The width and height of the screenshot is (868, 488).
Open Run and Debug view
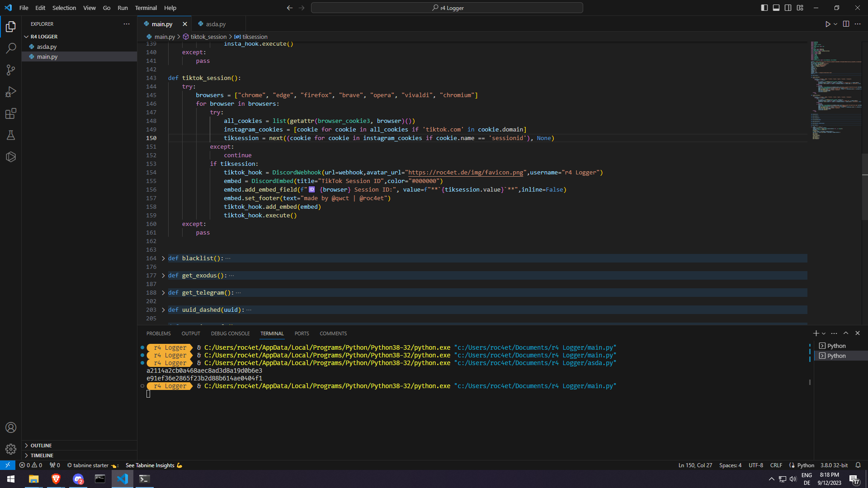click(x=11, y=92)
